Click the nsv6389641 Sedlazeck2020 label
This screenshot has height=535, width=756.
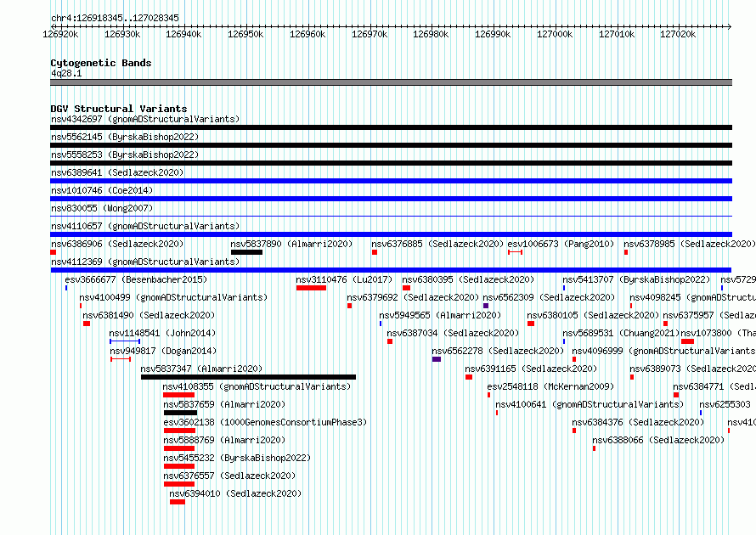117,172
